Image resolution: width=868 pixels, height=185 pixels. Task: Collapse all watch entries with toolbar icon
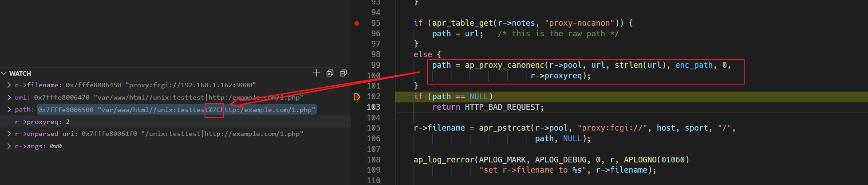tap(330, 73)
